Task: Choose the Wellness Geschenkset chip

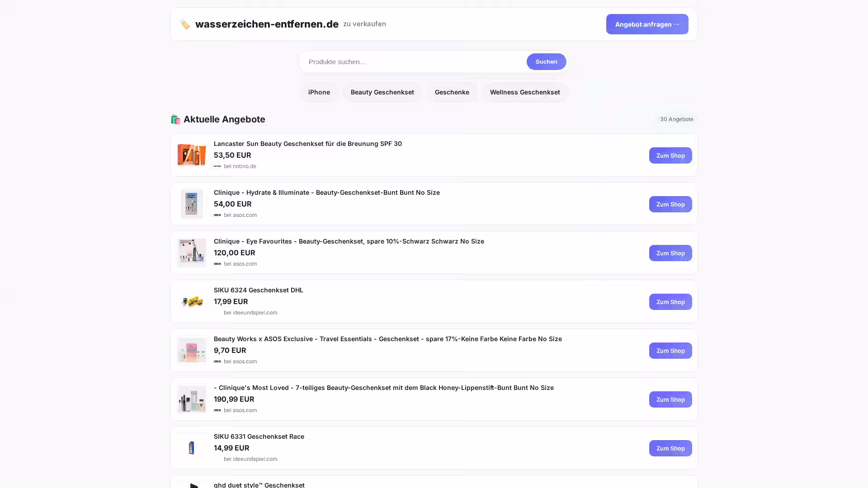Action: point(524,92)
